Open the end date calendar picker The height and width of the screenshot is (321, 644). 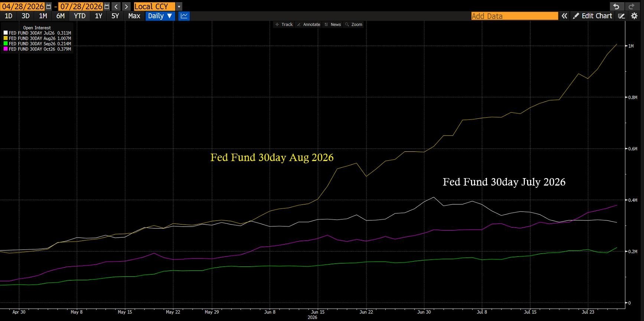click(x=107, y=7)
